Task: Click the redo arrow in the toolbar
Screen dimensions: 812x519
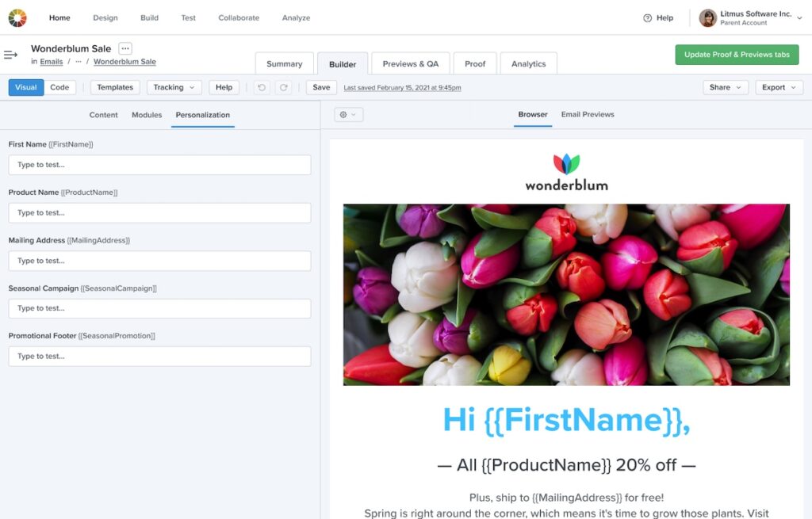Action: [284, 87]
